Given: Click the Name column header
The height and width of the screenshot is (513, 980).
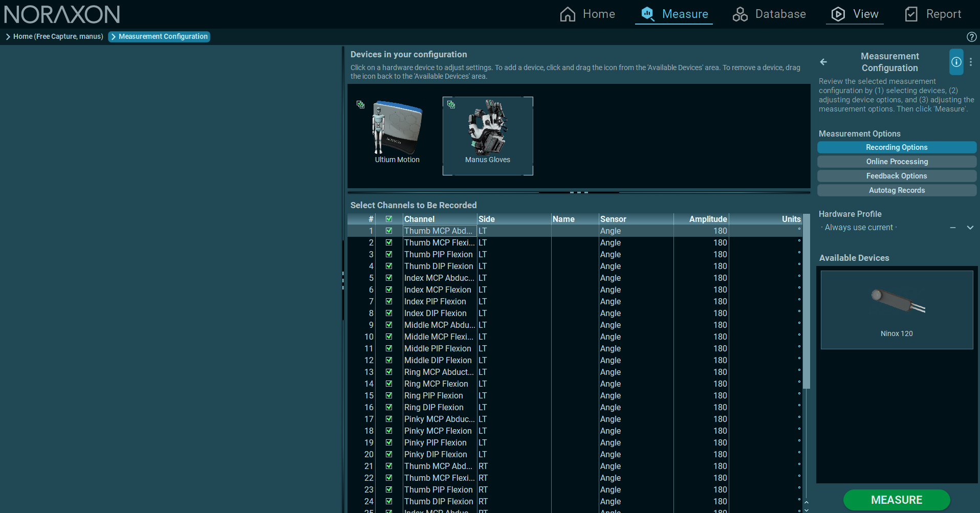Looking at the screenshot, I should [575, 219].
